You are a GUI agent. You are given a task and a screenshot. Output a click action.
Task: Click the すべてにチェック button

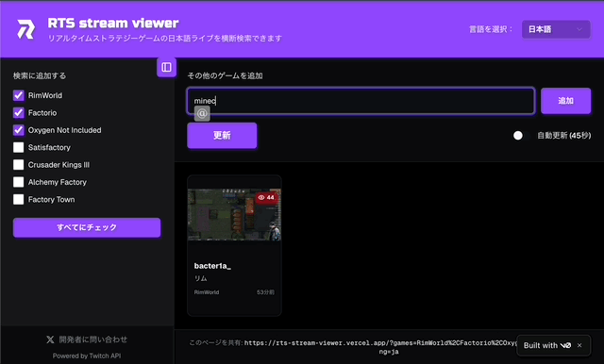point(87,227)
